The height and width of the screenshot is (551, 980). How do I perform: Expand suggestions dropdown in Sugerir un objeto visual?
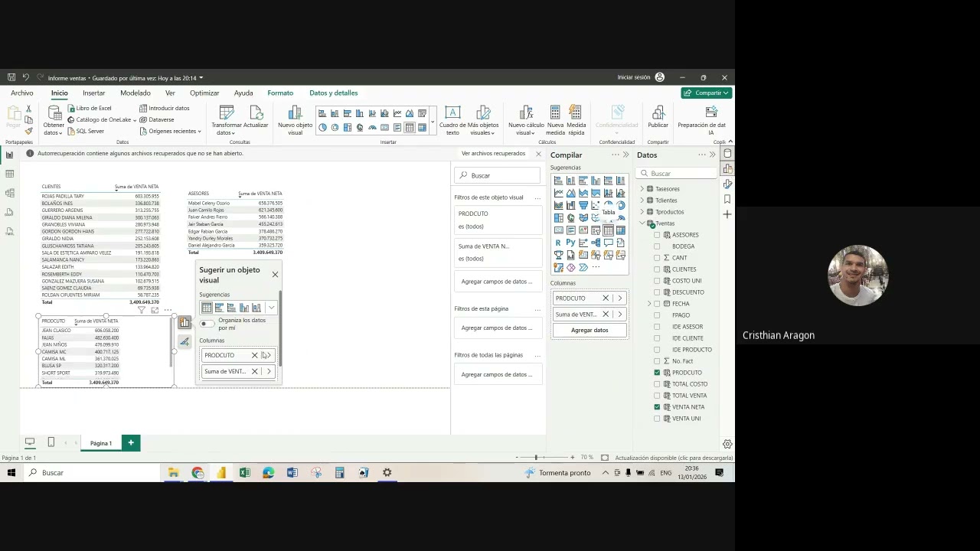270,308
